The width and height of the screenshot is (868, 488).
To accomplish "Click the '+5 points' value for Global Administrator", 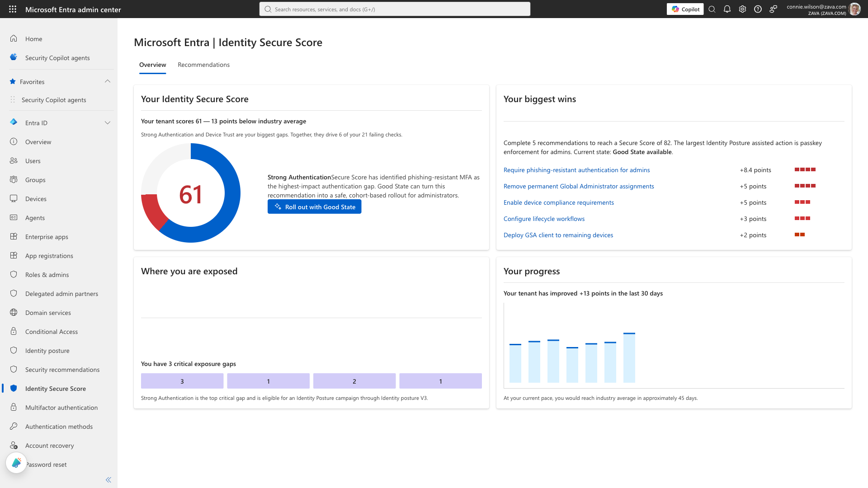I will 753,186.
